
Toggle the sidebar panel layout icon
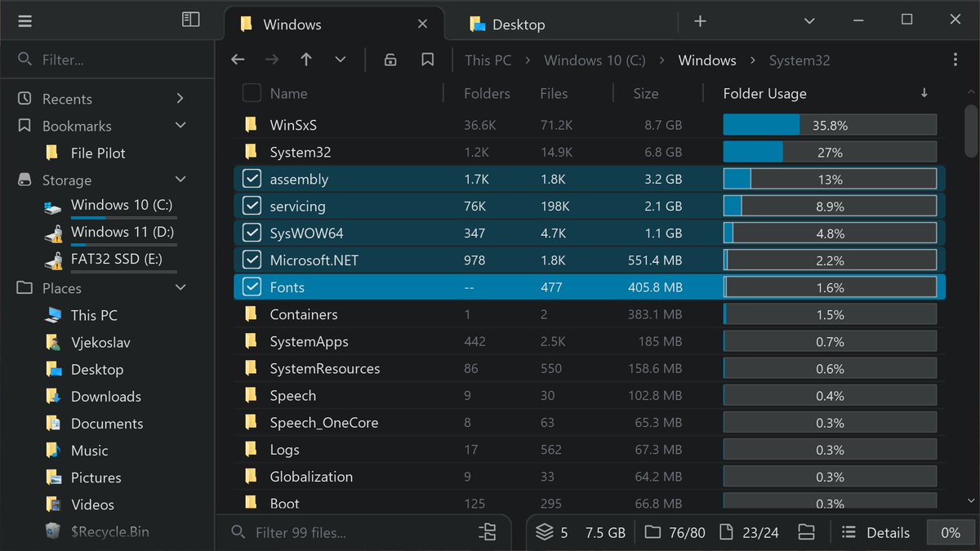tap(190, 20)
